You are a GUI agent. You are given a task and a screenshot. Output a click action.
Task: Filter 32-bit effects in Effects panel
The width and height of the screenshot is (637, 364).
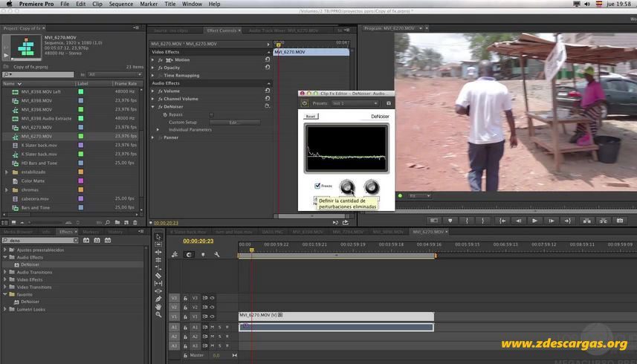tap(97, 240)
